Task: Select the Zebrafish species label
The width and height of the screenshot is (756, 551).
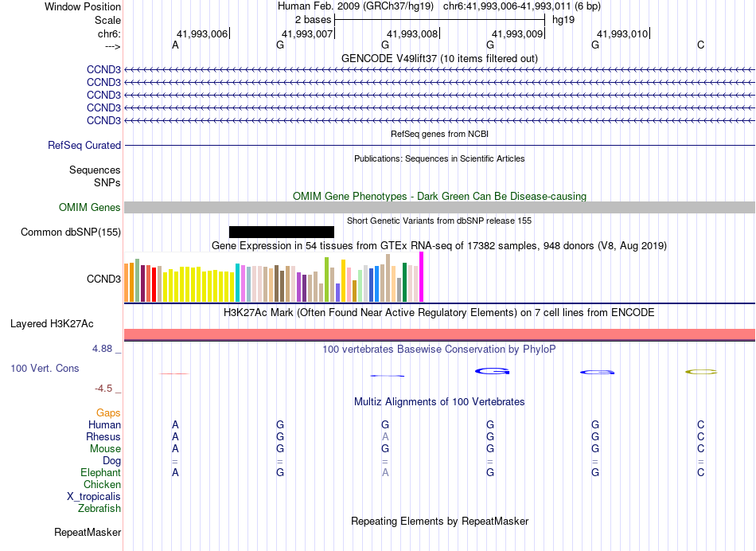Action: click(99, 508)
